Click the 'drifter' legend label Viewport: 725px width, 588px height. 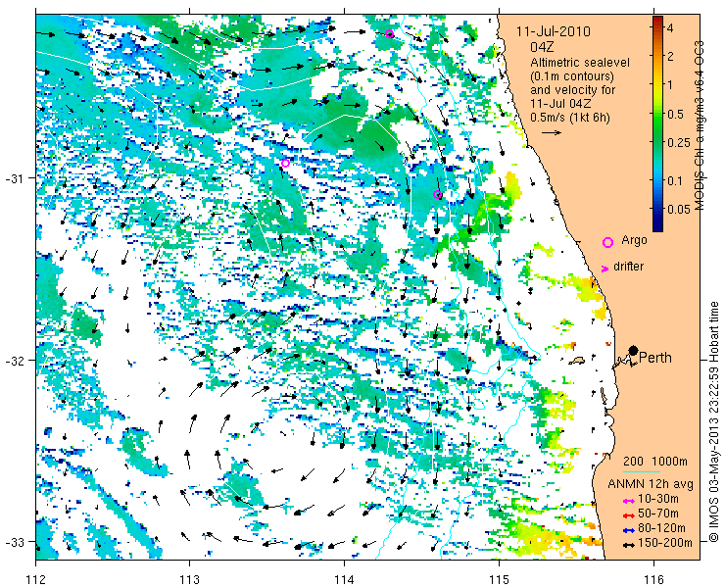(x=628, y=267)
